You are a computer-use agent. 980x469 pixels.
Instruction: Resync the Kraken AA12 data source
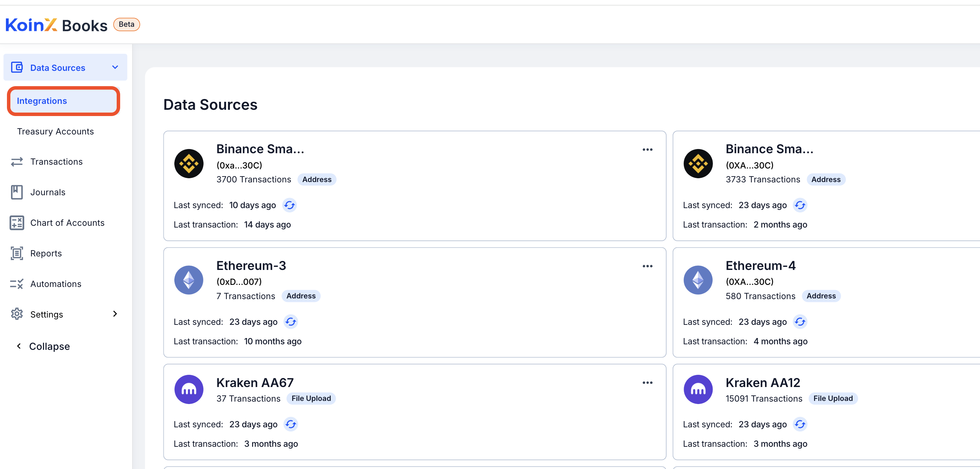coord(800,424)
